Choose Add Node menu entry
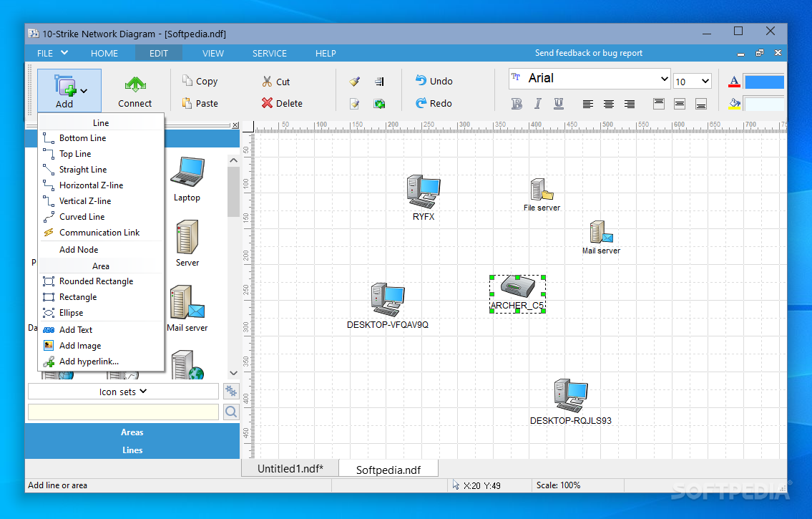Image resolution: width=812 pixels, height=519 pixels. (x=101, y=250)
